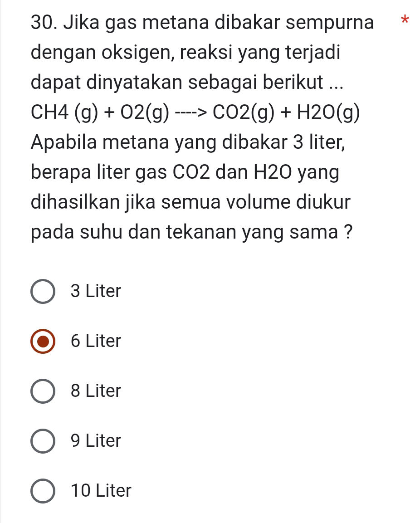Click the CH4 + O2 equation line

point(195,113)
